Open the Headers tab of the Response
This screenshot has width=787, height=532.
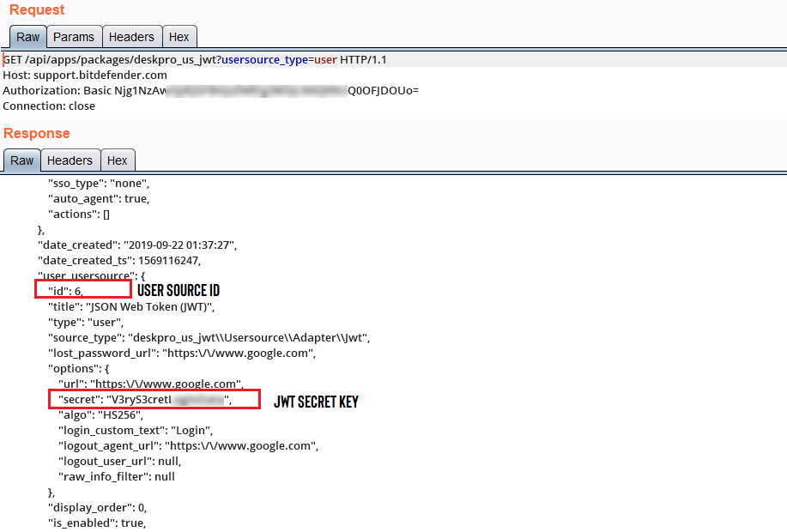[x=70, y=160]
